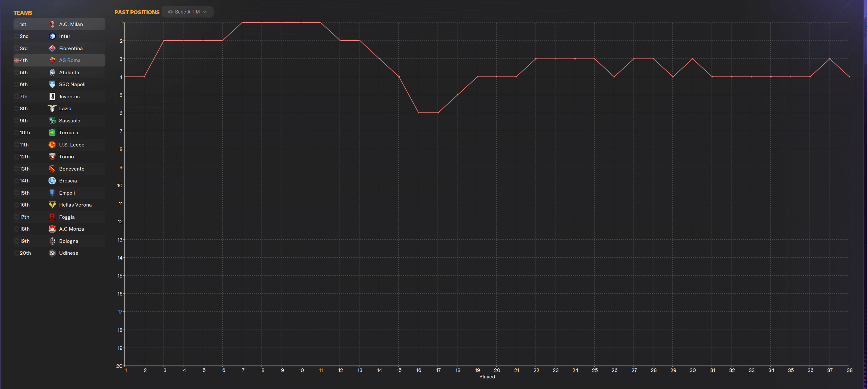Click the Empoli club badge
This screenshot has height=389, width=868.
point(52,193)
